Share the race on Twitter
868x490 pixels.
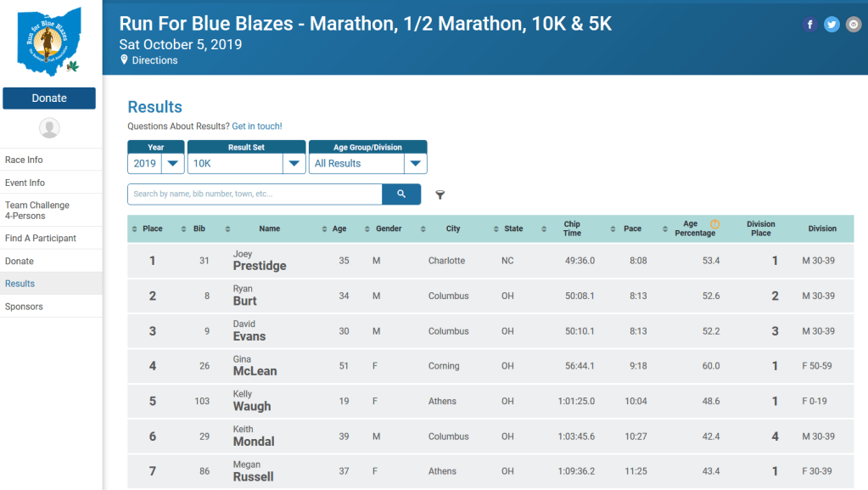[x=832, y=25]
